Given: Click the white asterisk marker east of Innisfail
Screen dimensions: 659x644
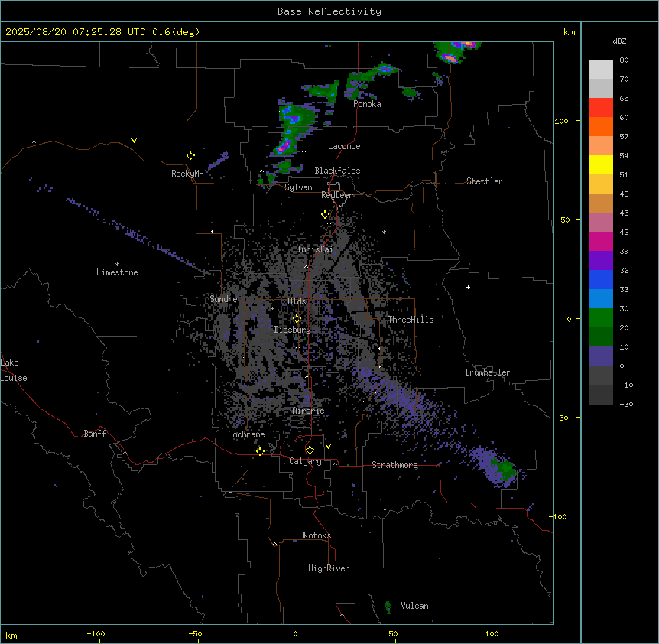Looking at the screenshot, I should coord(384,232).
